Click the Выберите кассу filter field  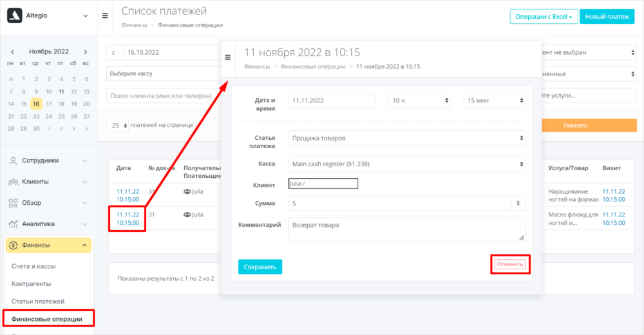pyautogui.click(x=164, y=73)
